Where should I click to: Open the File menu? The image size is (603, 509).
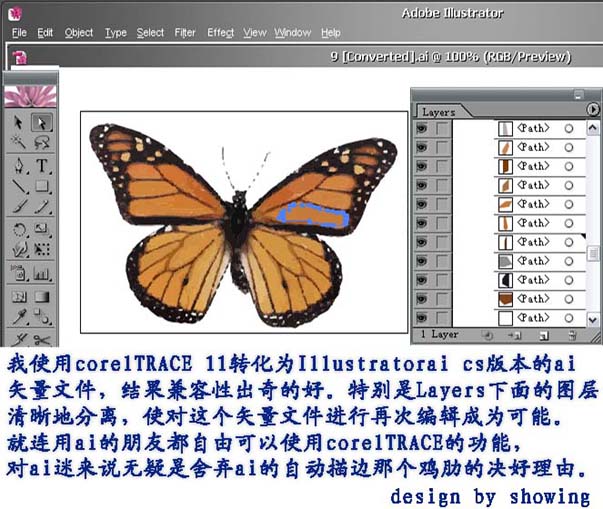point(19,33)
